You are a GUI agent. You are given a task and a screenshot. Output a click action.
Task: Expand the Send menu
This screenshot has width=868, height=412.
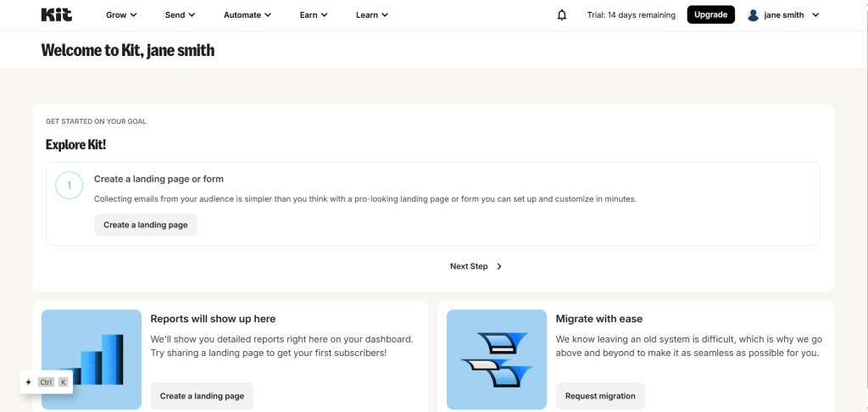pos(180,14)
